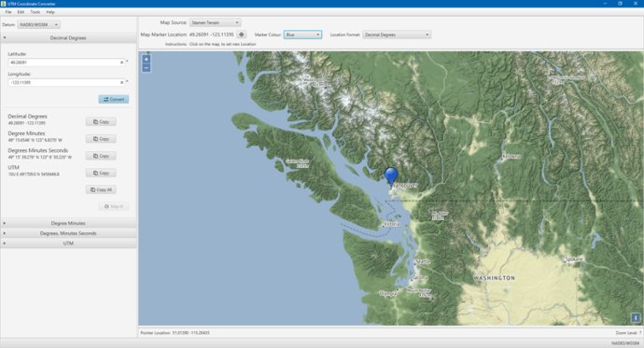Expand the Degree Minutes section
644x348 pixels.
(68, 223)
